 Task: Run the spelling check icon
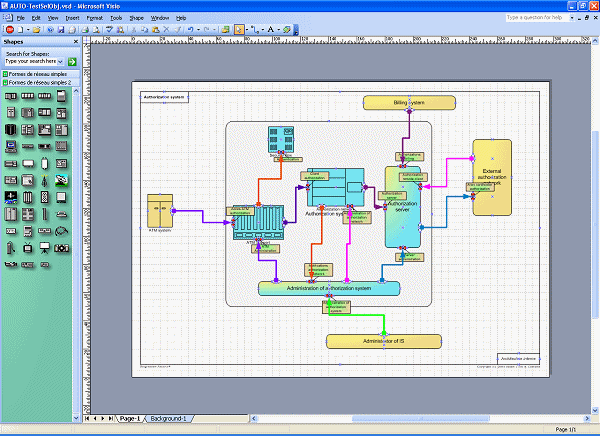(109, 29)
